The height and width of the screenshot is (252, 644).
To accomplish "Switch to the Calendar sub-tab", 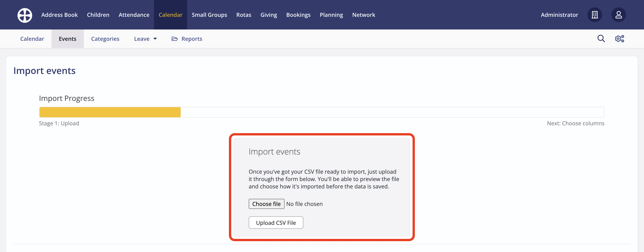I will (x=32, y=39).
